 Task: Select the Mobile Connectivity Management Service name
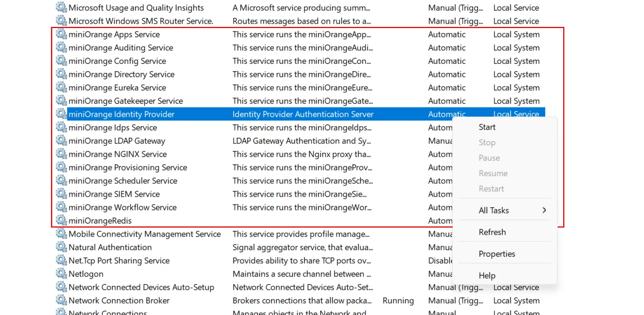(145, 234)
